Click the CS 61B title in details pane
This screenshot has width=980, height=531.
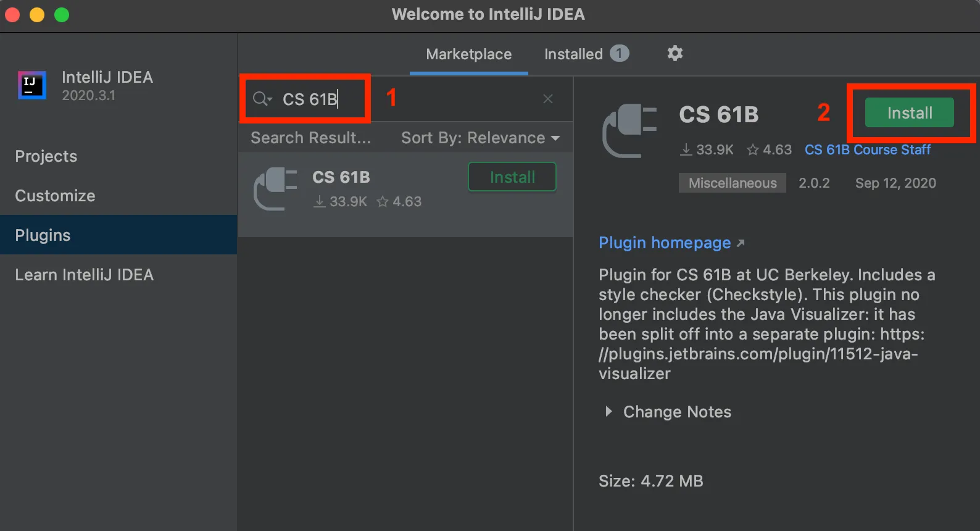point(719,115)
